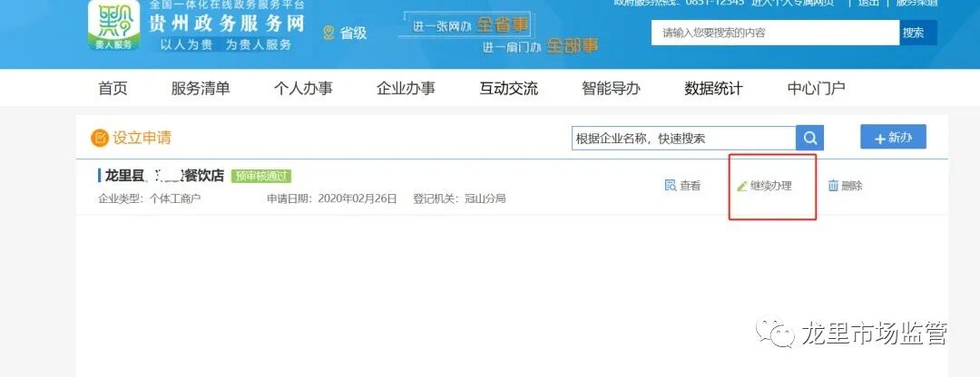Focus the 根据企业名称 quick search field

coord(684,138)
